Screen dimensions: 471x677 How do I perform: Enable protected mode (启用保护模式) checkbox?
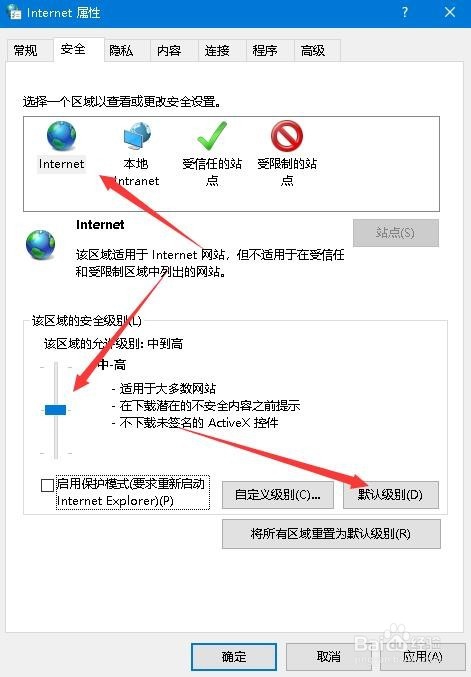click(47, 485)
